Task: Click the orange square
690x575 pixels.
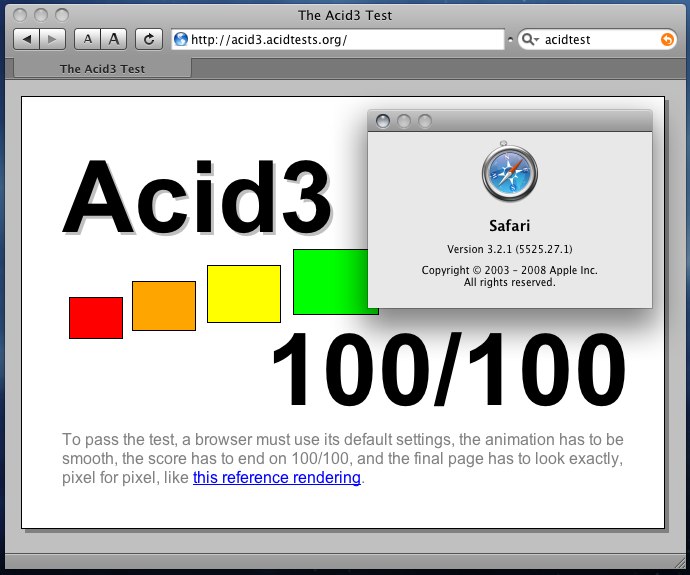Action: point(164,306)
